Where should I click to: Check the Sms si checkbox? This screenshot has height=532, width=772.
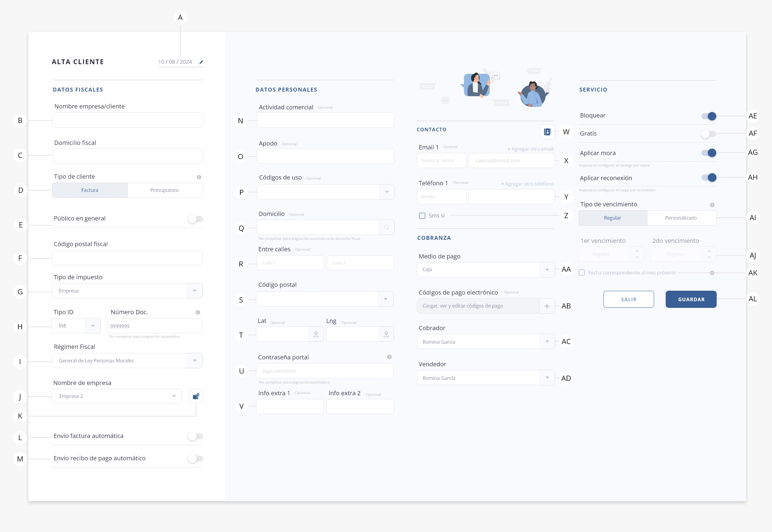422,216
